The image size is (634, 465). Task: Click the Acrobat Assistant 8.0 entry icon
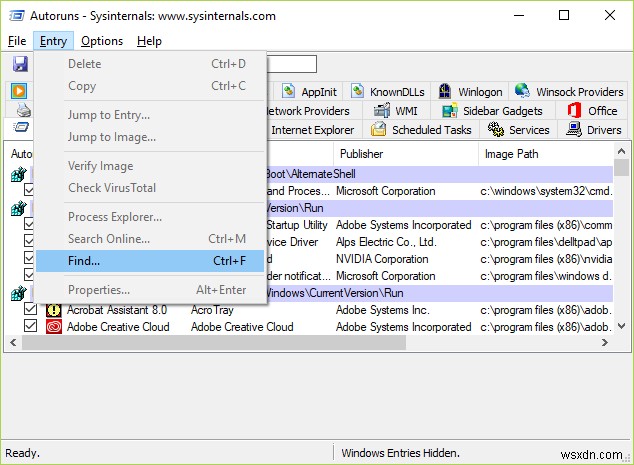[53, 310]
